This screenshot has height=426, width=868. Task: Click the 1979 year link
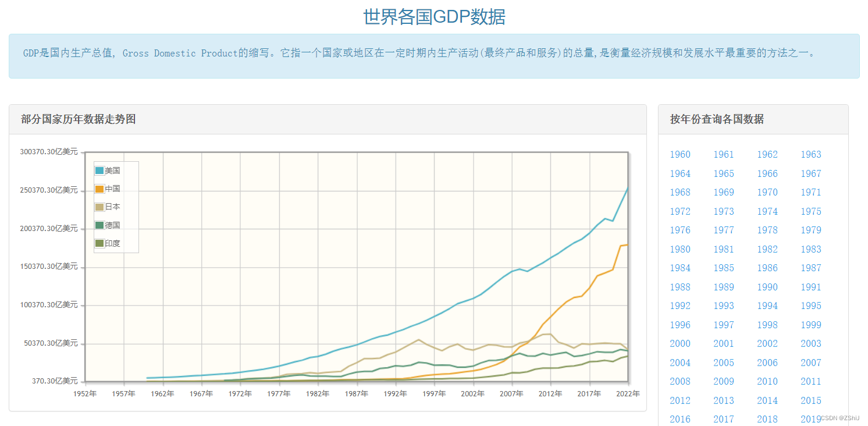(811, 230)
